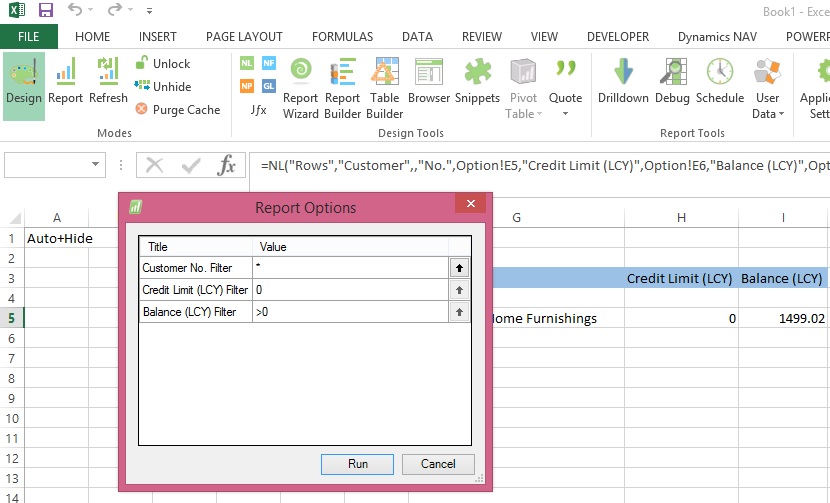Open the PAGE LAYOUT ribbon tab
The width and height of the screenshot is (830, 503).
point(244,37)
